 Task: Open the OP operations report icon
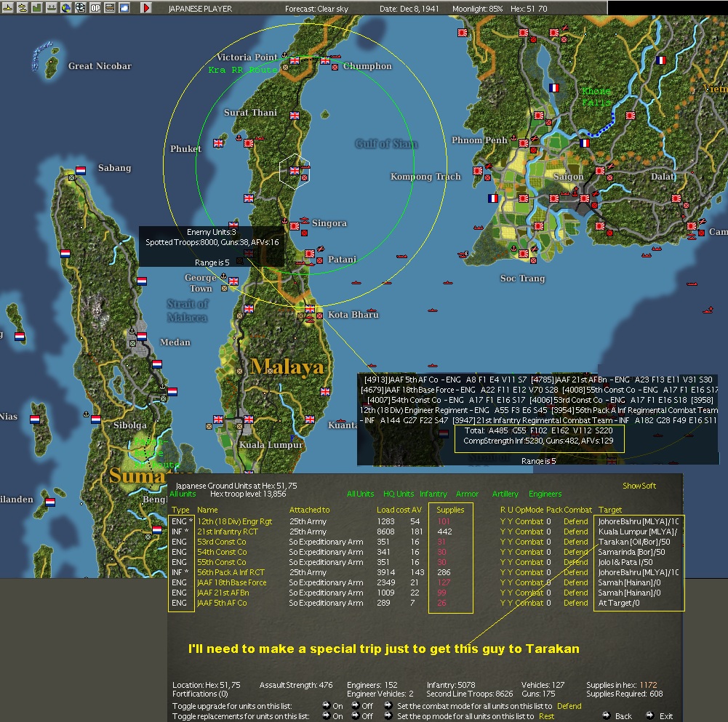(x=95, y=7)
